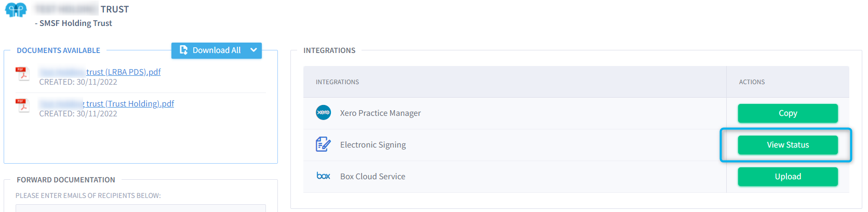Click the Xero logo icon
This screenshot has width=868, height=212.
323,113
